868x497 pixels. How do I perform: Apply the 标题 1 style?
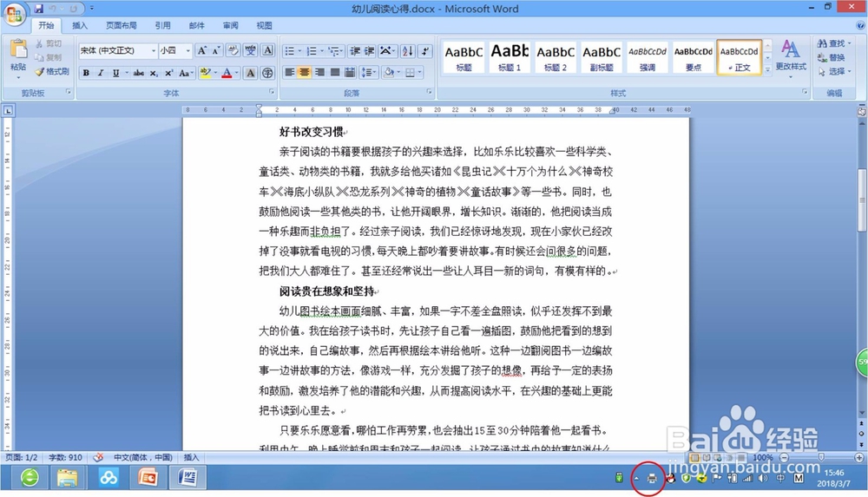(510, 57)
